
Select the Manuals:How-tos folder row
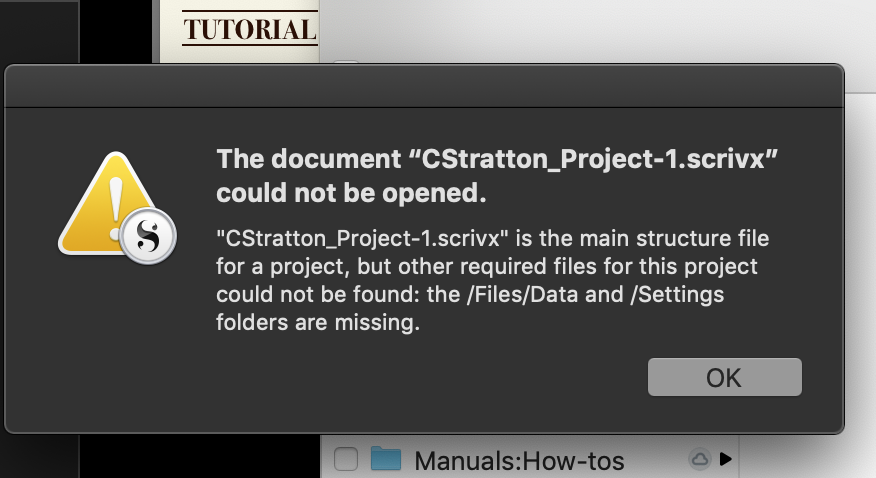coord(530,460)
